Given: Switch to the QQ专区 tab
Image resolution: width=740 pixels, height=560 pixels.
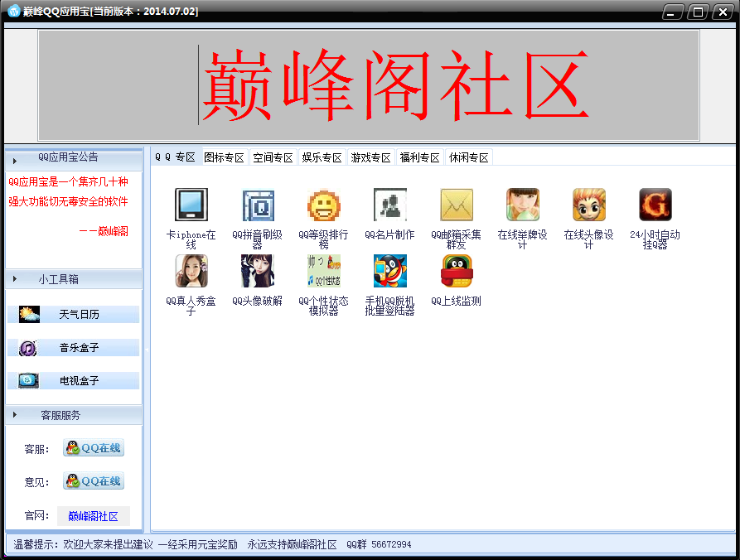Looking at the screenshot, I should click(x=175, y=157).
